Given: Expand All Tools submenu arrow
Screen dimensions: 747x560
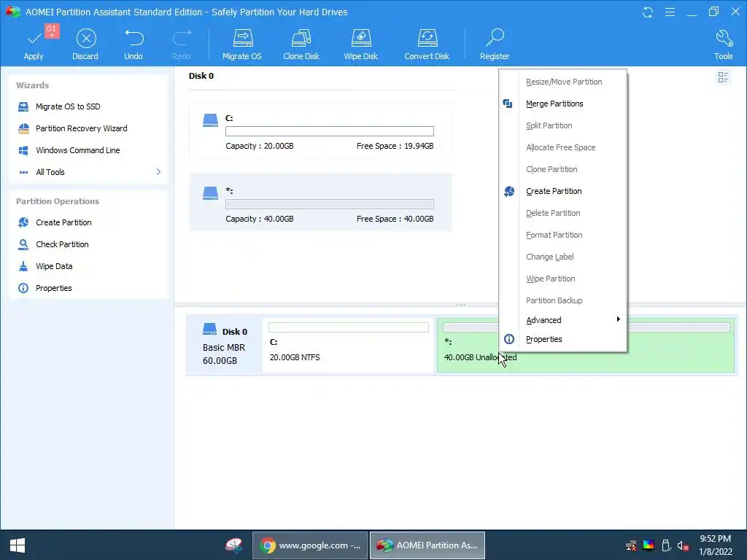Looking at the screenshot, I should pos(158,172).
